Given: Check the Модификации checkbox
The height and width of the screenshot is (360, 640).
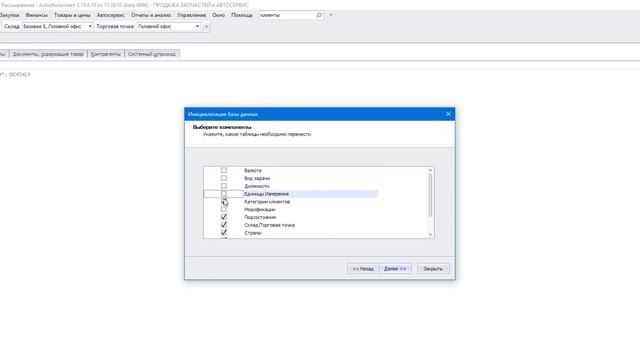Looking at the screenshot, I should tap(224, 209).
